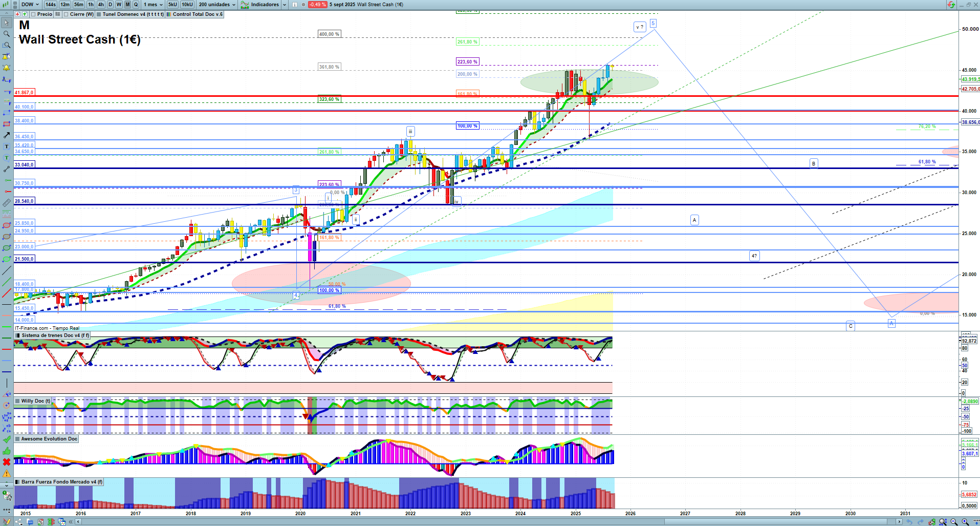
Task: Click the red X delete objects icon
Action: 7,462
